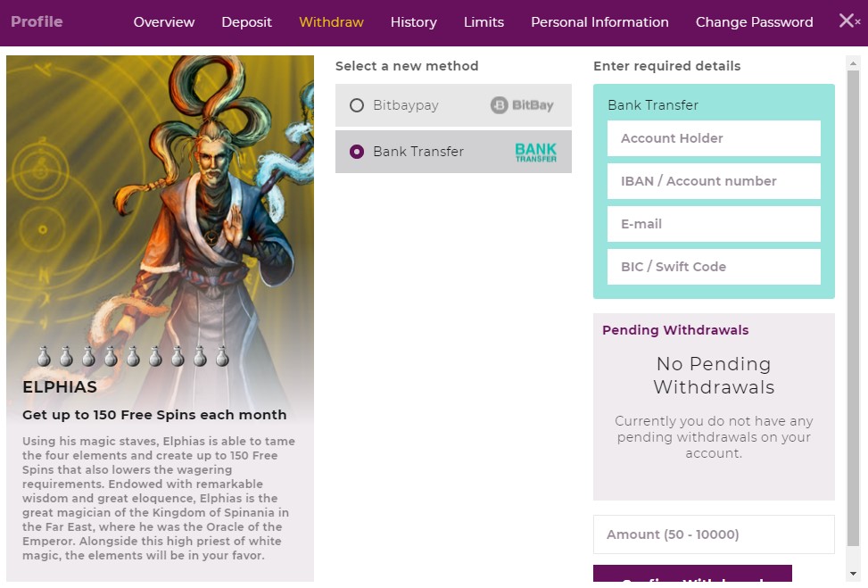Select the Bank Transfer radio button
This screenshot has height=588, width=868.
point(357,152)
